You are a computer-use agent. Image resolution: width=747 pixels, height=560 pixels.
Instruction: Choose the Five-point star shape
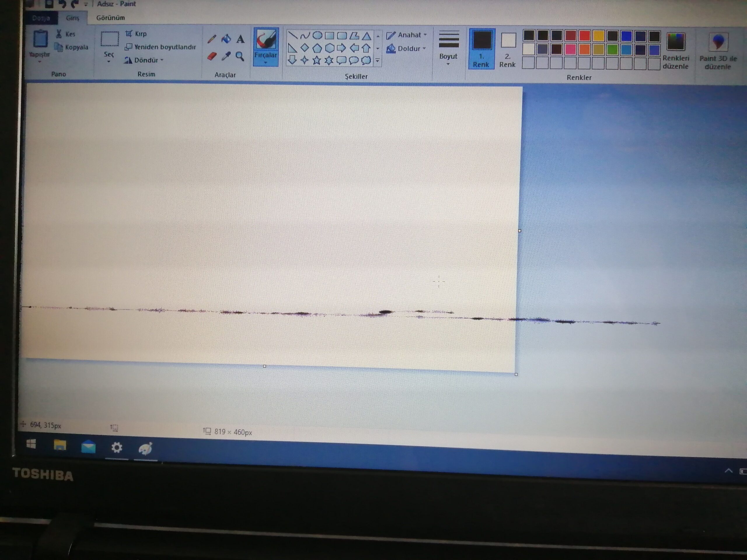click(317, 60)
